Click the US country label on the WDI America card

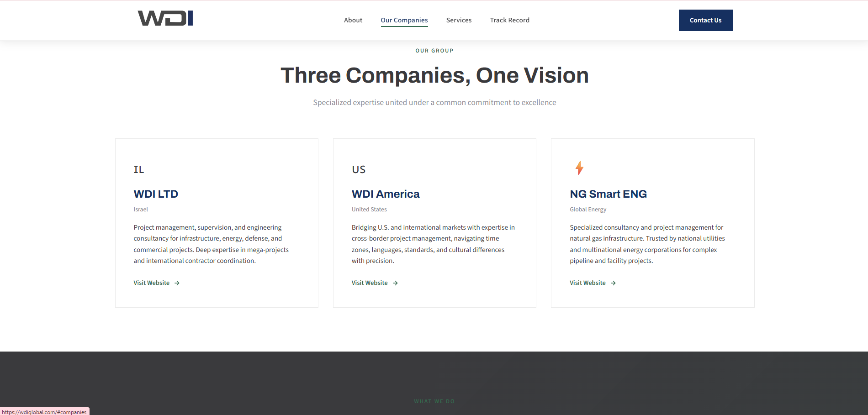pos(359,169)
